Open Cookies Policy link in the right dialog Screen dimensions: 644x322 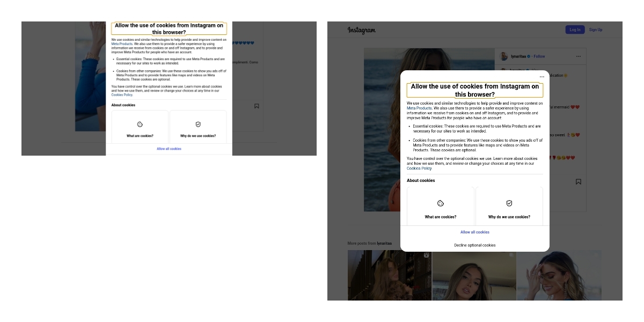(419, 169)
